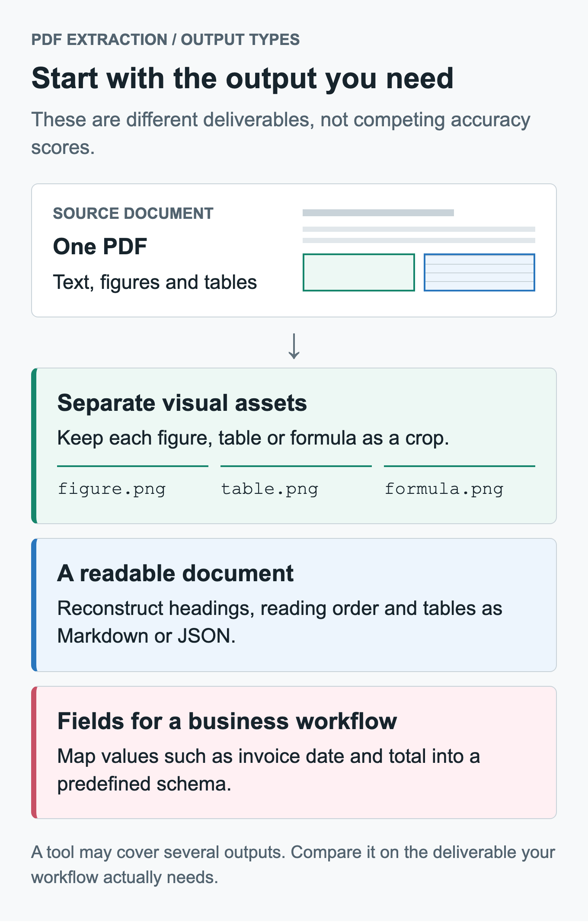This screenshot has width=588, height=922.
Task: Click the "Fields for a business workflow" title
Action: pyautogui.click(x=227, y=721)
